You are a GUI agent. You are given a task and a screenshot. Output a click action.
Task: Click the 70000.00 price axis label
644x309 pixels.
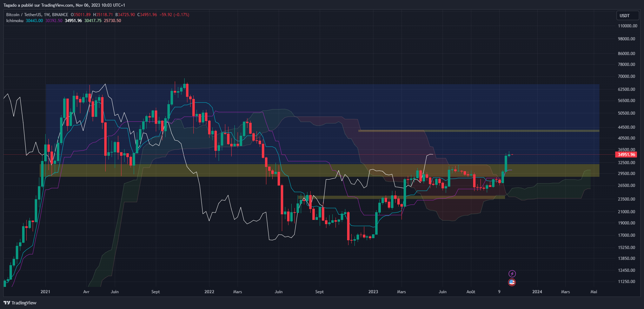pyautogui.click(x=626, y=76)
